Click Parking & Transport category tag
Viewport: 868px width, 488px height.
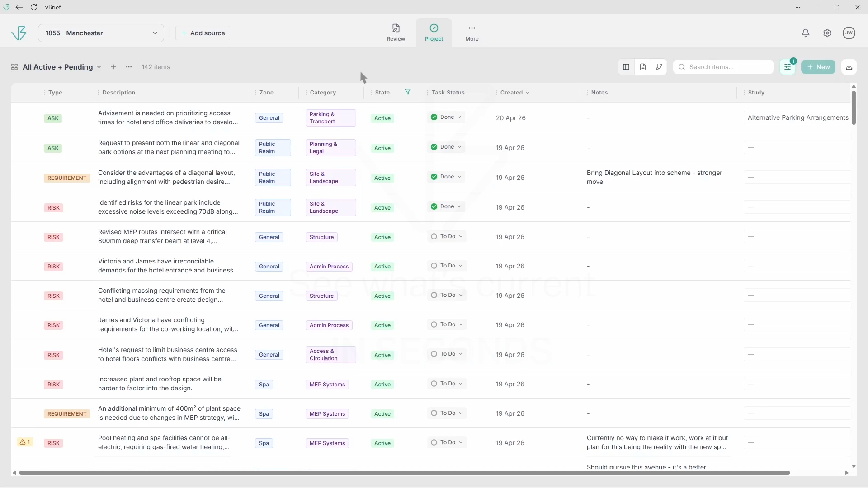[x=330, y=118]
